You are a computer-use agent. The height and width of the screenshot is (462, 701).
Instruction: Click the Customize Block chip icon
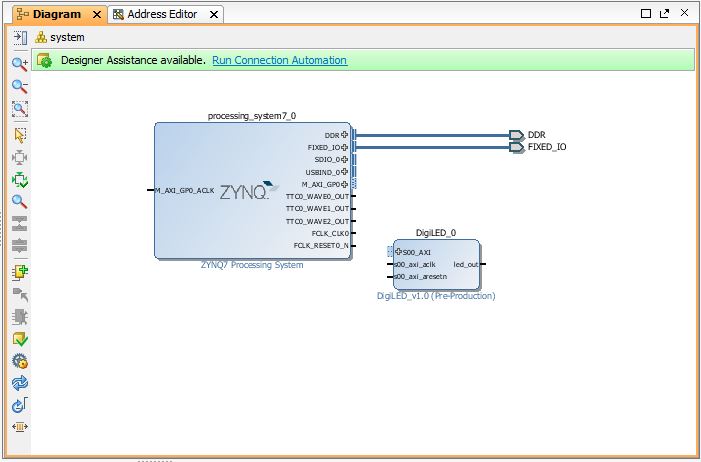click(20, 317)
